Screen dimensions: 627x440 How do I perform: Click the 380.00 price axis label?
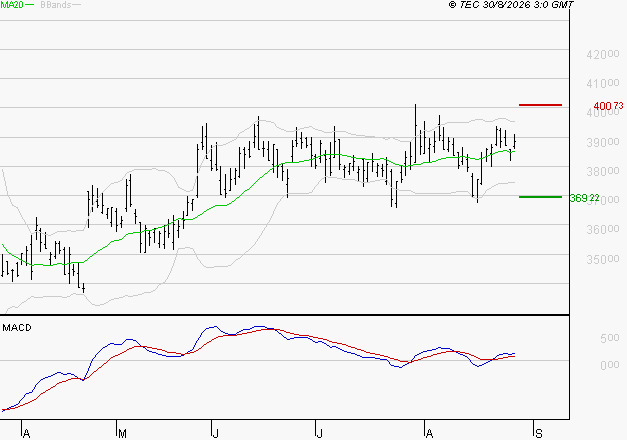click(603, 172)
